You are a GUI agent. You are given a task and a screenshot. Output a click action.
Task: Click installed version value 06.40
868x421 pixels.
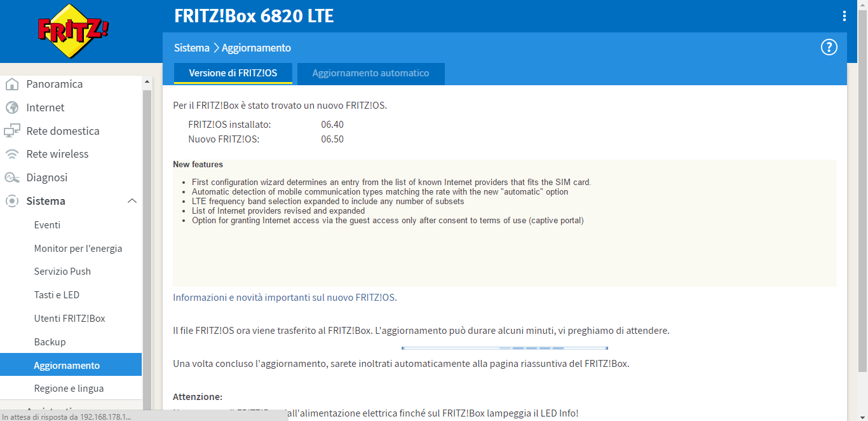click(332, 125)
